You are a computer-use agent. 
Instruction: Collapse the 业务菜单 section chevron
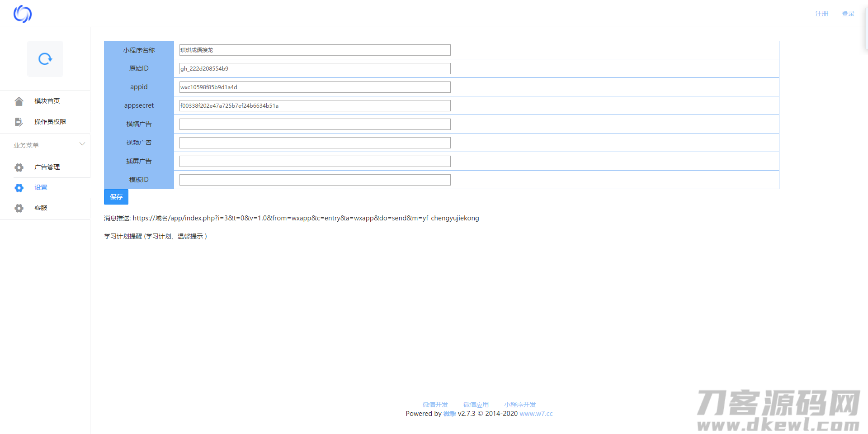point(82,144)
